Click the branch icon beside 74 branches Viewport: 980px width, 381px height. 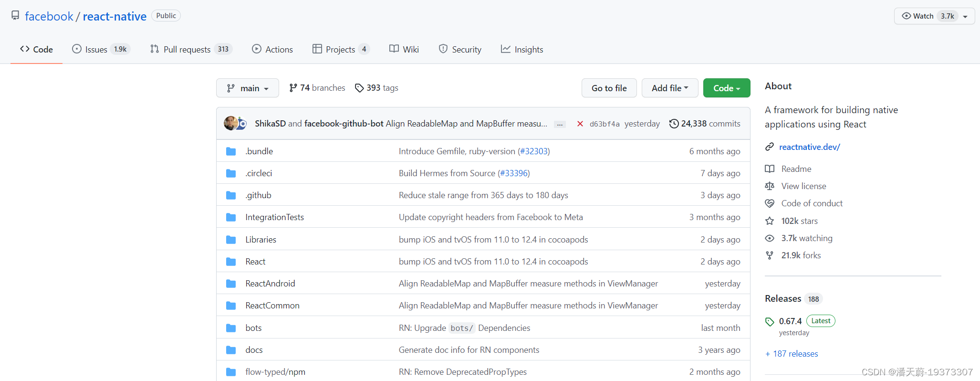(x=293, y=88)
